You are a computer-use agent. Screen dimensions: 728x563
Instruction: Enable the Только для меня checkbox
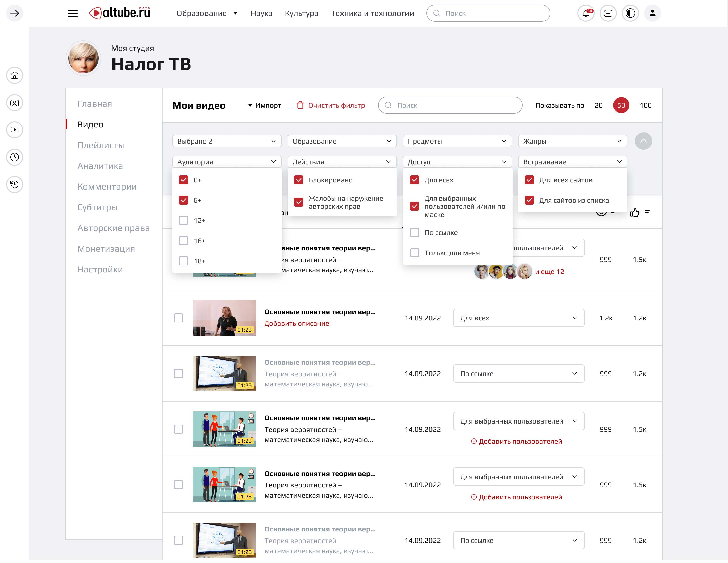point(414,253)
